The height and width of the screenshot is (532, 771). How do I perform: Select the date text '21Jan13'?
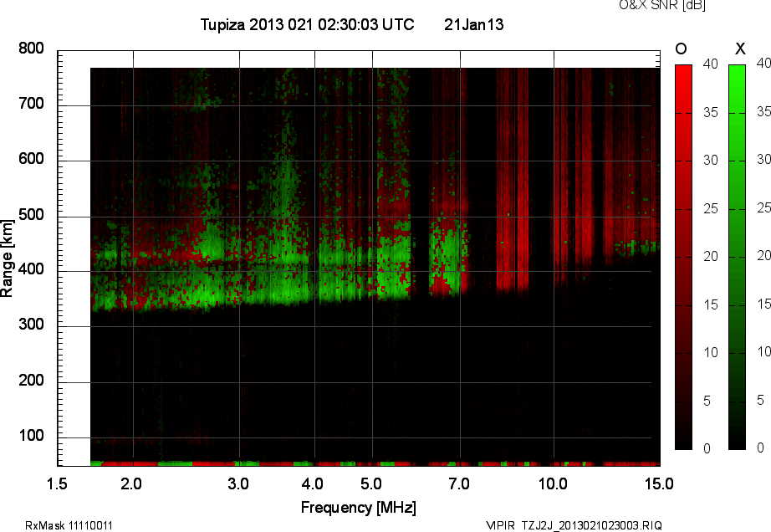tap(473, 24)
